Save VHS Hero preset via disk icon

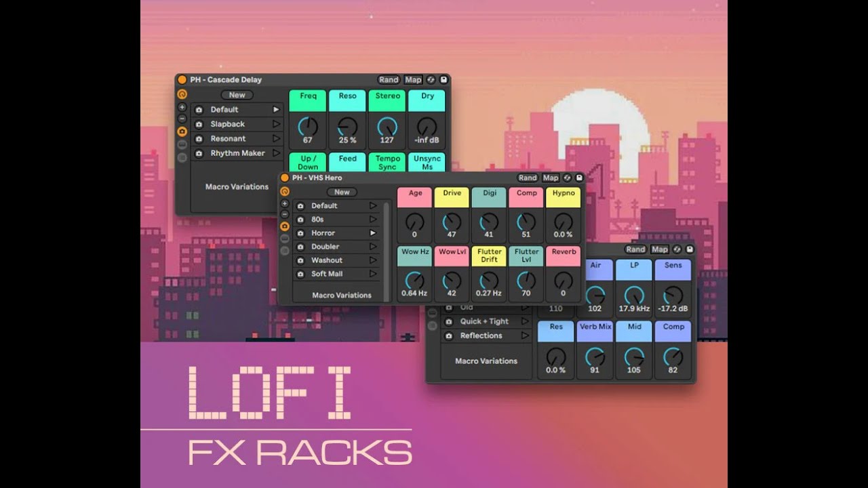580,178
